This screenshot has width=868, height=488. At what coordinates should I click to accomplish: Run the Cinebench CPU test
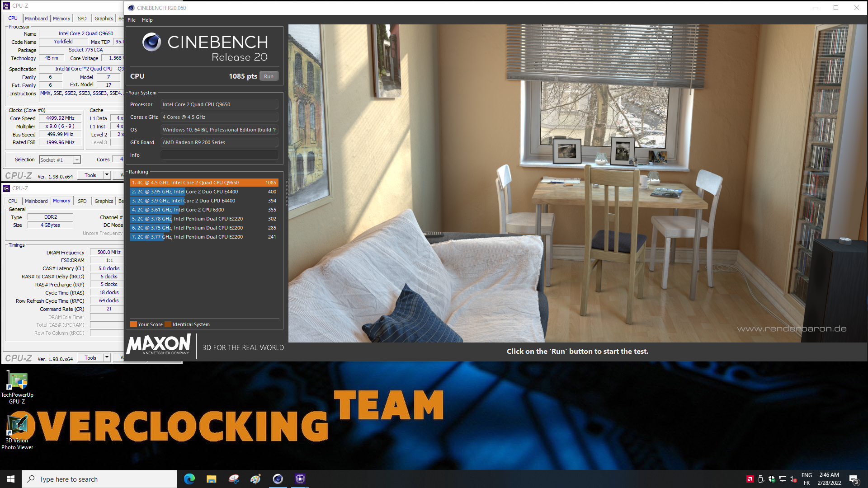click(269, 76)
